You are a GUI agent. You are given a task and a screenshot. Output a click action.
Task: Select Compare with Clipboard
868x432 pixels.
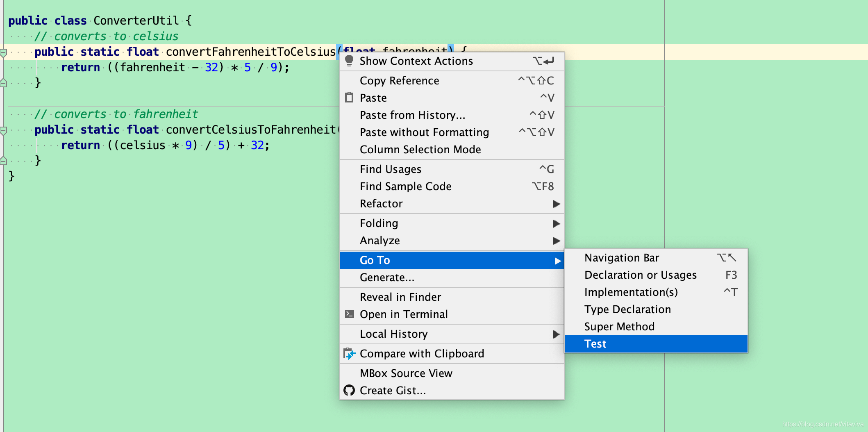coord(452,354)
